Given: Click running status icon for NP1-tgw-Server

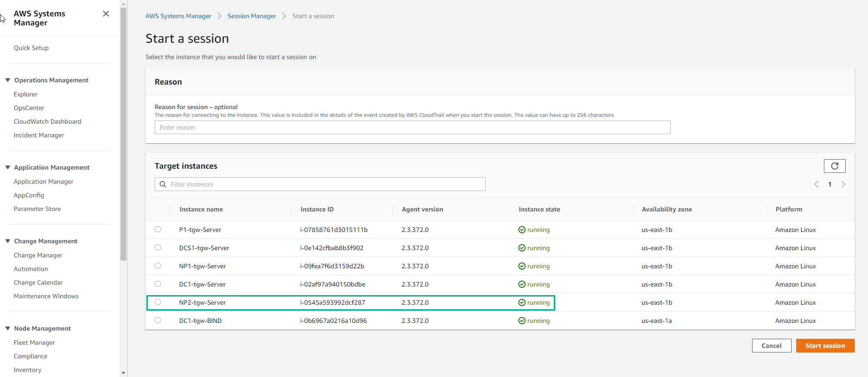Looking at the screenshot, I should tap(522, 266).
